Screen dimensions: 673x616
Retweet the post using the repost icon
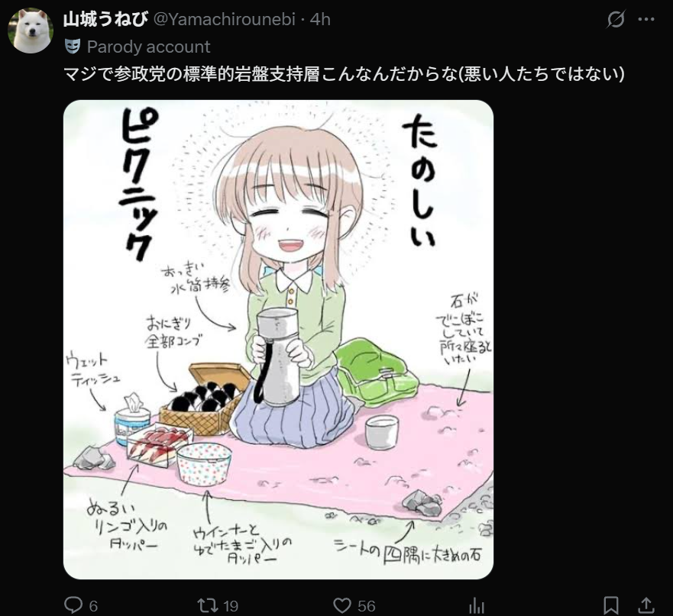click(x=206, y=606)
